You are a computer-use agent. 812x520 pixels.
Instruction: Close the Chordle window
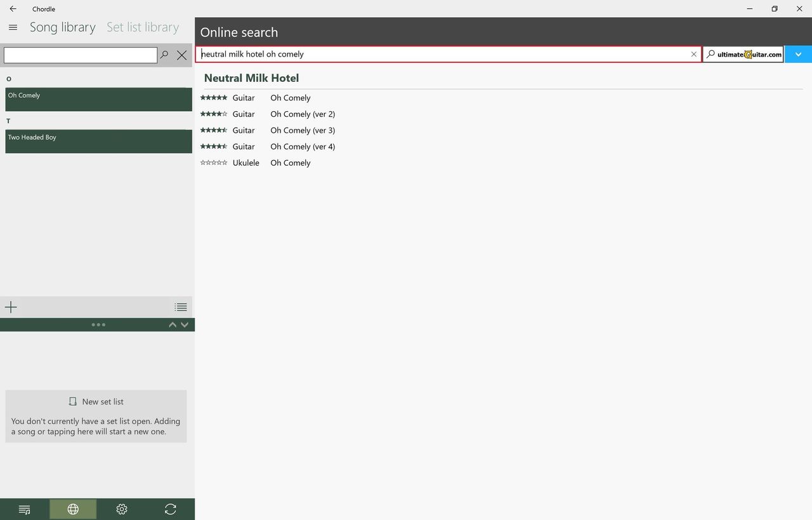pyautogui.click(x=799, y=9)
